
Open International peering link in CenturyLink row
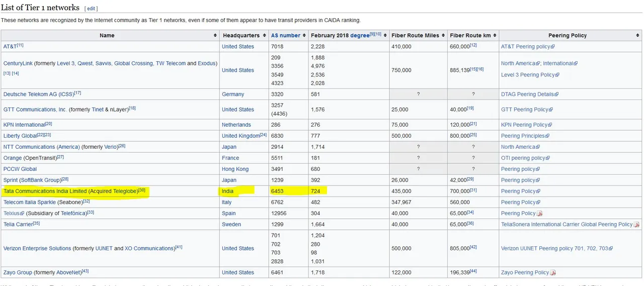[x=558, y=64]
